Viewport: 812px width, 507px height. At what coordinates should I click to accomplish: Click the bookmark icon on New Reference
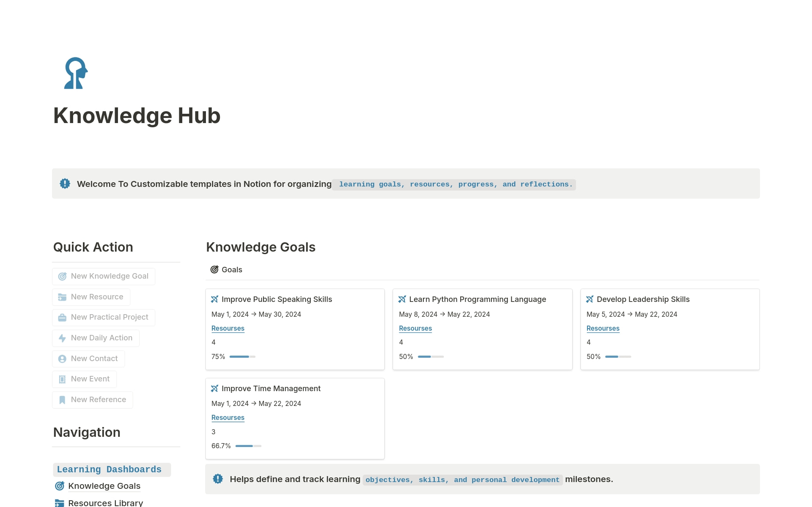pyautogui.click(x=62, y=400)
